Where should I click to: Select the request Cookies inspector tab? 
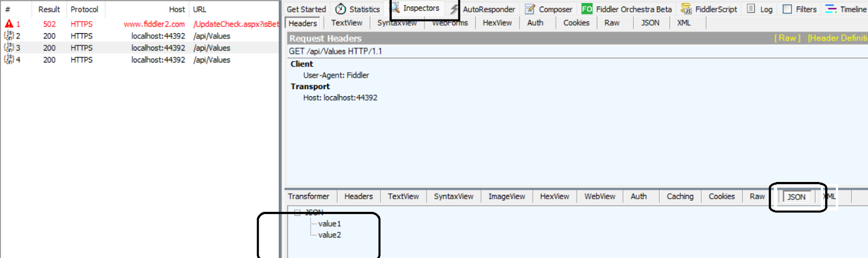[576, 23]
